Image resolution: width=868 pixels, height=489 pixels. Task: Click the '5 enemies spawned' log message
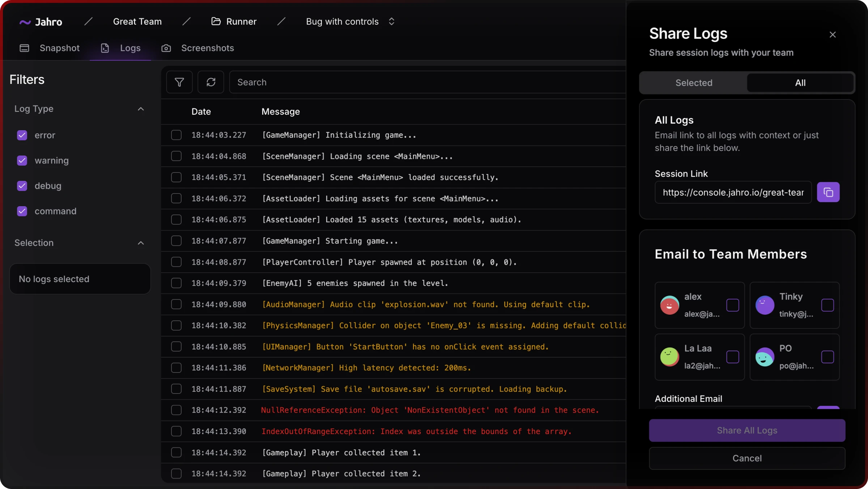pyautogui.click(x=355, y=283)
